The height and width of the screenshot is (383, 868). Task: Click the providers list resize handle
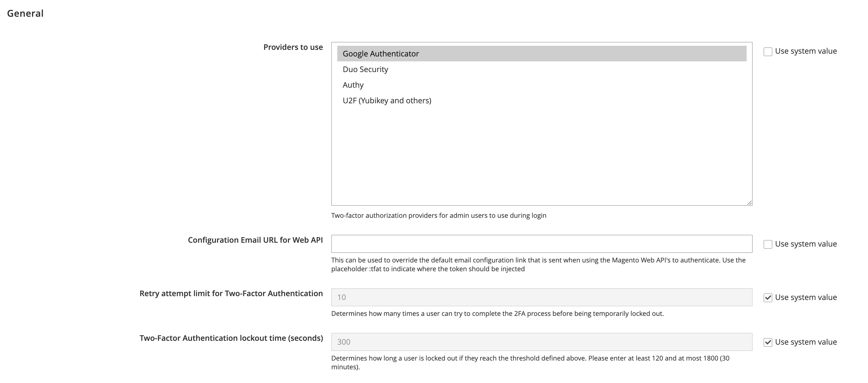[x=749, y=202]
